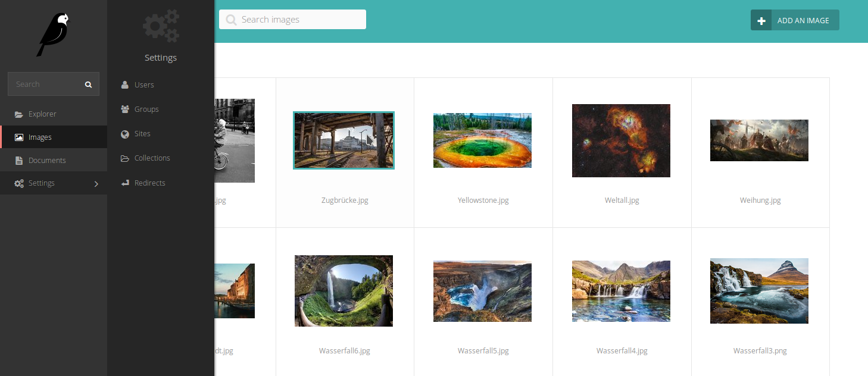
Task: Click the Wagtail bird logo
Action: [53, 35]
